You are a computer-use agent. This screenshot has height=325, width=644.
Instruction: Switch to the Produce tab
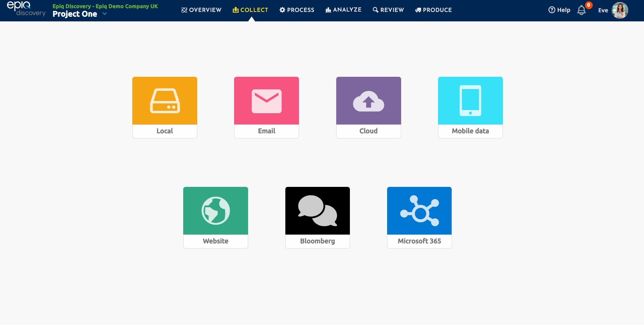pos(433,10)
